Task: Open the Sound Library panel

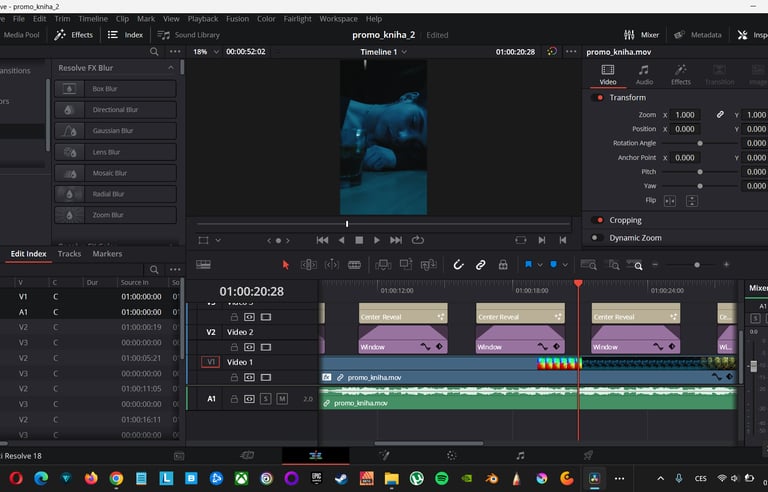Action: [x=190, y=35]
